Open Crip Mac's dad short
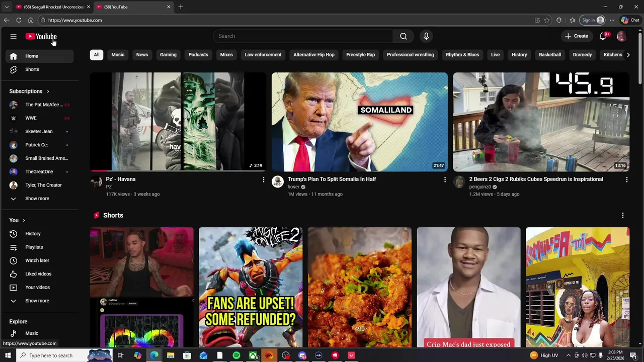Viewport: 644px width, 362px height. [468, 287]
